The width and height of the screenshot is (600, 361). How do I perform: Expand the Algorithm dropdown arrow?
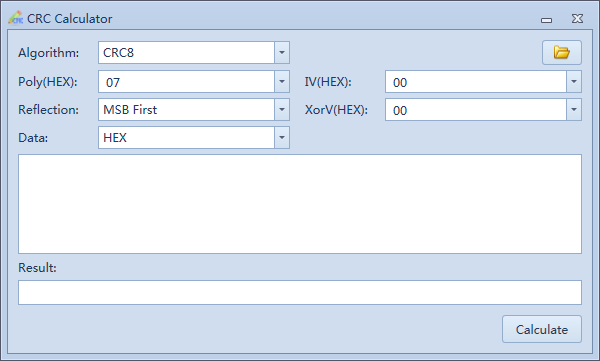point(282,52)
